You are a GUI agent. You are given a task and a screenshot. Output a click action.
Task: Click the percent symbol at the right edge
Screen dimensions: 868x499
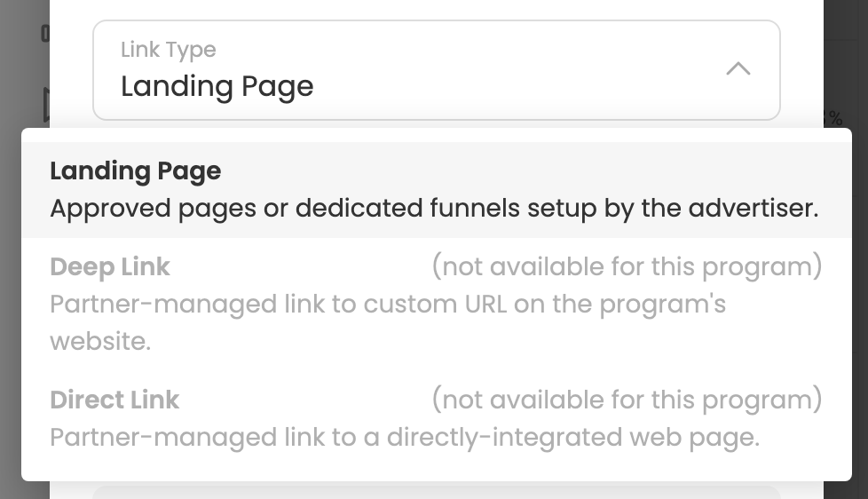point(834,118)
